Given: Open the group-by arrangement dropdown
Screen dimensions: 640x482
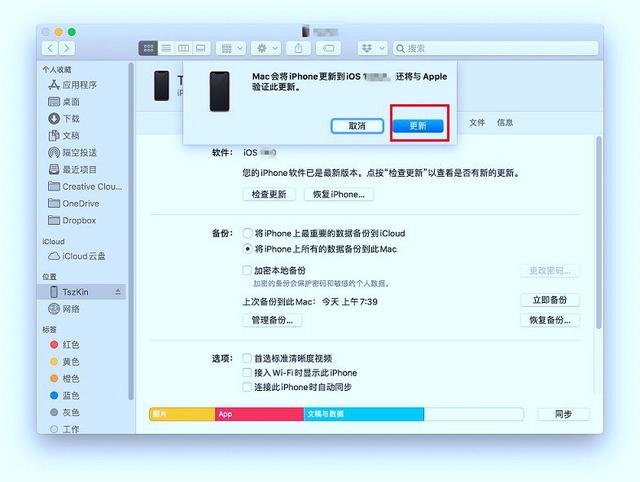Looking at the screenshot, I should (231, 49).
